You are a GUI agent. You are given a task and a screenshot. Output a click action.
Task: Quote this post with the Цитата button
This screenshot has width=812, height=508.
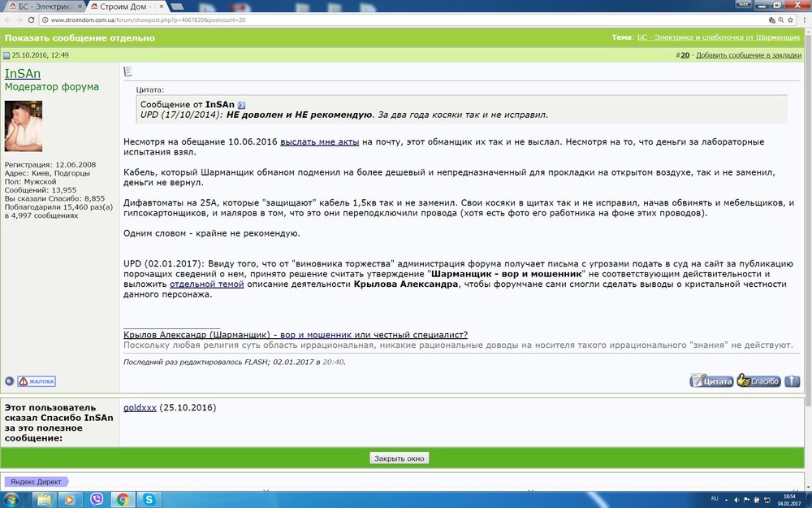tap(711, 381)
